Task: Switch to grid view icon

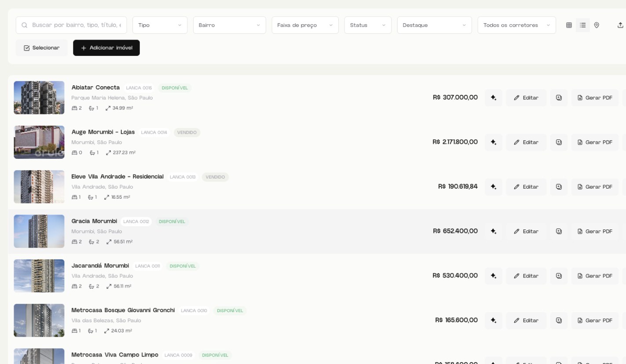Action: (x=569, y=25)
